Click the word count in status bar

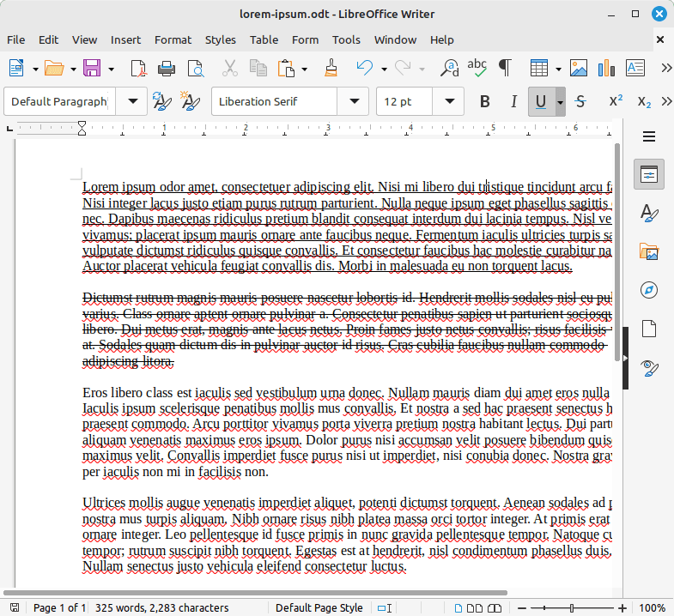(161, 607)
